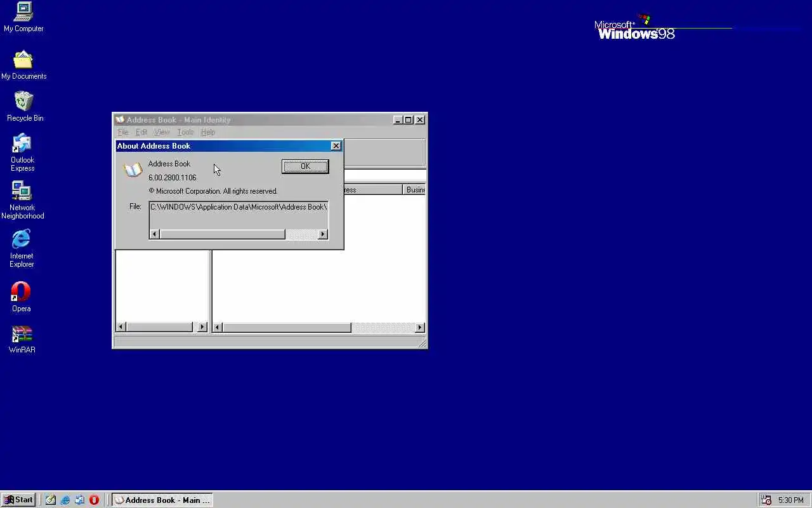Select Network Neighborhood desktop icon

point(22,200)
